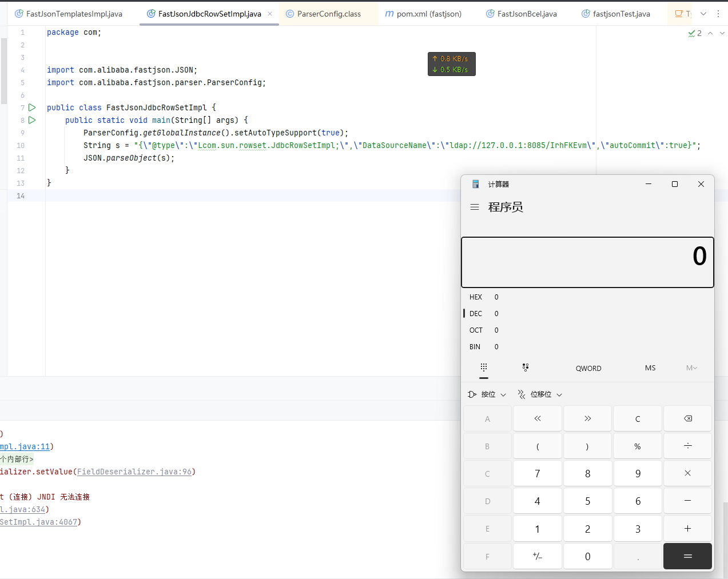The height and width of the screenshot is (579, 728).
Task: Go to previous highlighted problem arrow
Action: pos(710,33)
